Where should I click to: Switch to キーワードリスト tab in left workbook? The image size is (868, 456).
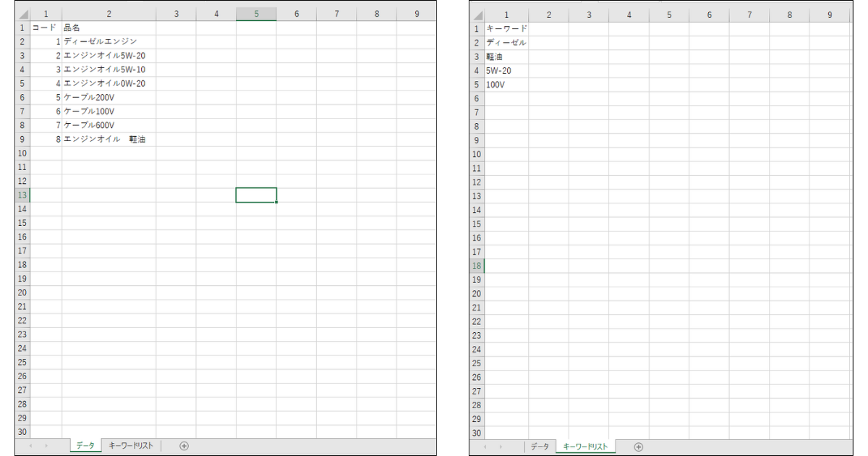[x=131, y=446]
